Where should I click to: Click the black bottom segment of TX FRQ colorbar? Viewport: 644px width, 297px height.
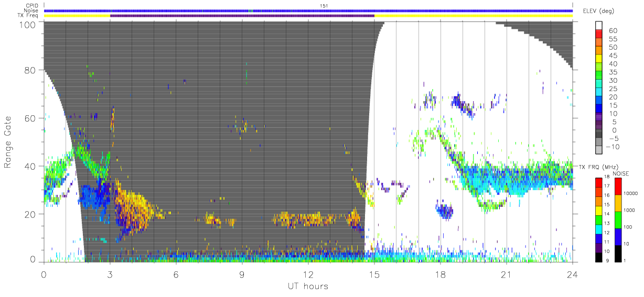click(x=599, y=257)
